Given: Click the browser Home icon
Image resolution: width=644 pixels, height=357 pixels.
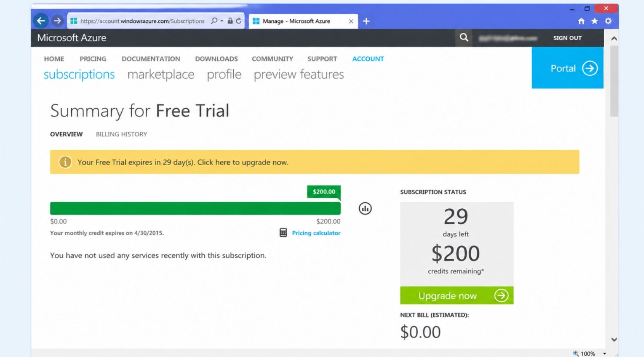Looking at the screenshot, I should pos(581,21).
